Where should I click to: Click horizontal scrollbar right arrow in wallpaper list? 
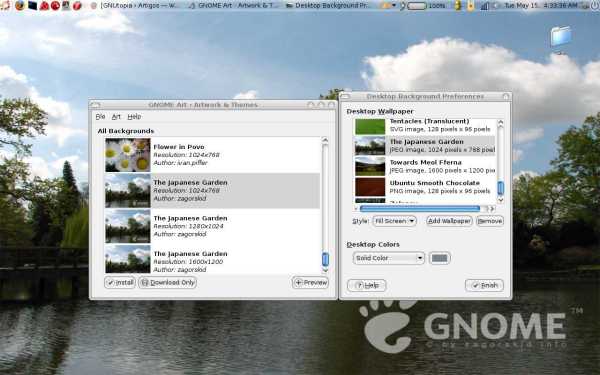tap(493, 209)
